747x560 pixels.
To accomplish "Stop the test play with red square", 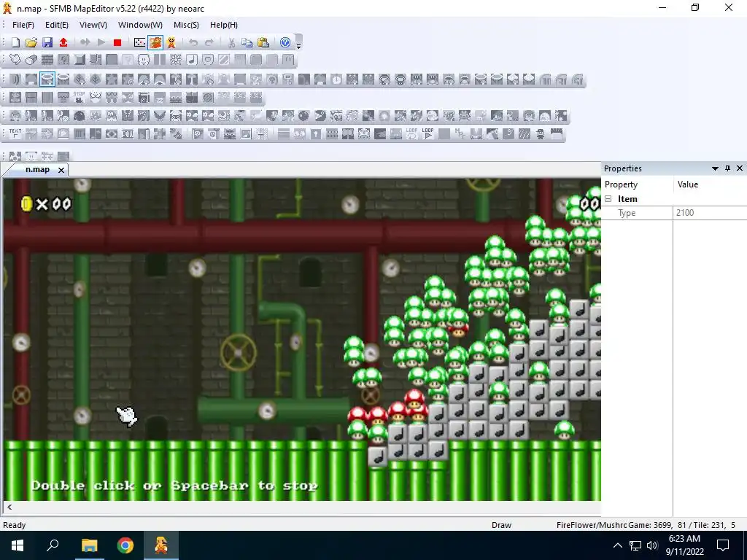I will tap(117, 43).
